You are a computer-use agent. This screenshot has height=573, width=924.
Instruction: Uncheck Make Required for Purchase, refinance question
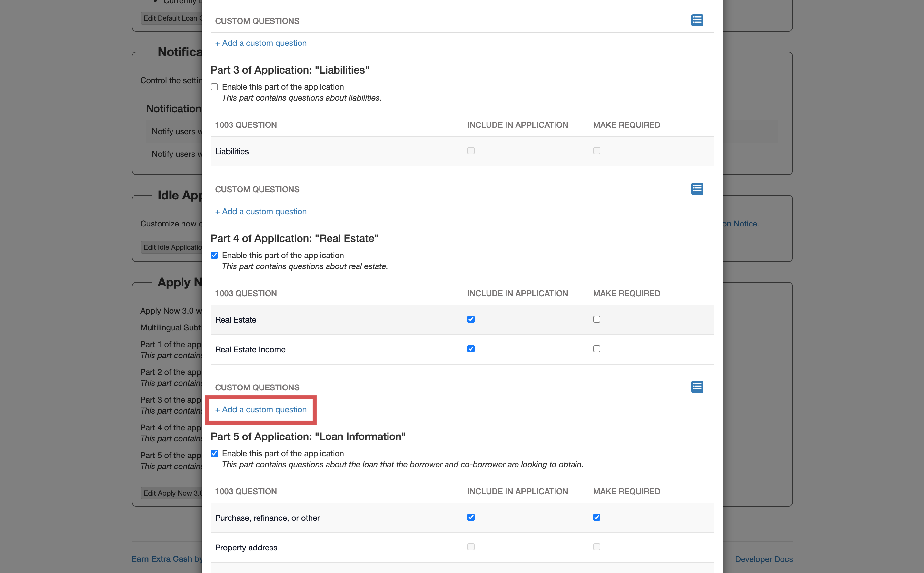tap(596, 517)
